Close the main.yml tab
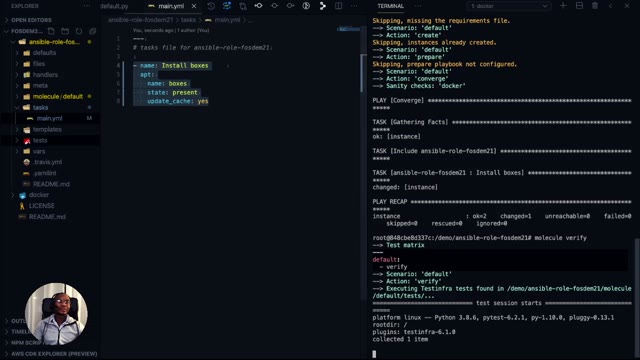This screenshot has width=640, height=360. point(194,6)
